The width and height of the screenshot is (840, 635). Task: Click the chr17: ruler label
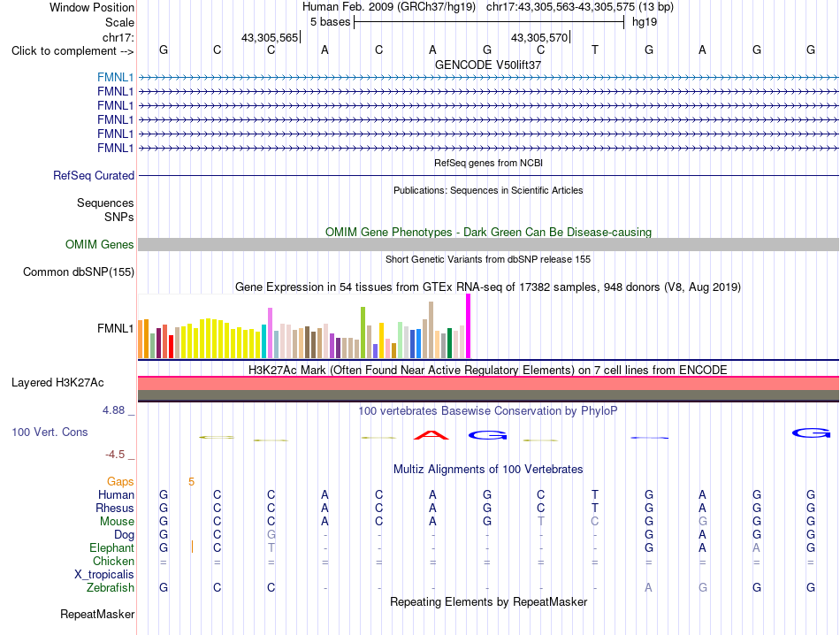point(118,37)
